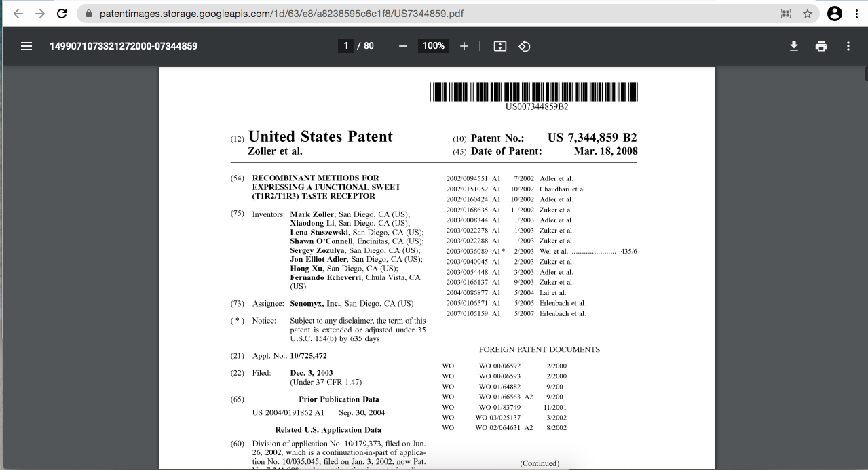Viewport: 868px width, 470px height.
Task: Click reference '2002/0094551 A1'
Action: click(473, 179)
